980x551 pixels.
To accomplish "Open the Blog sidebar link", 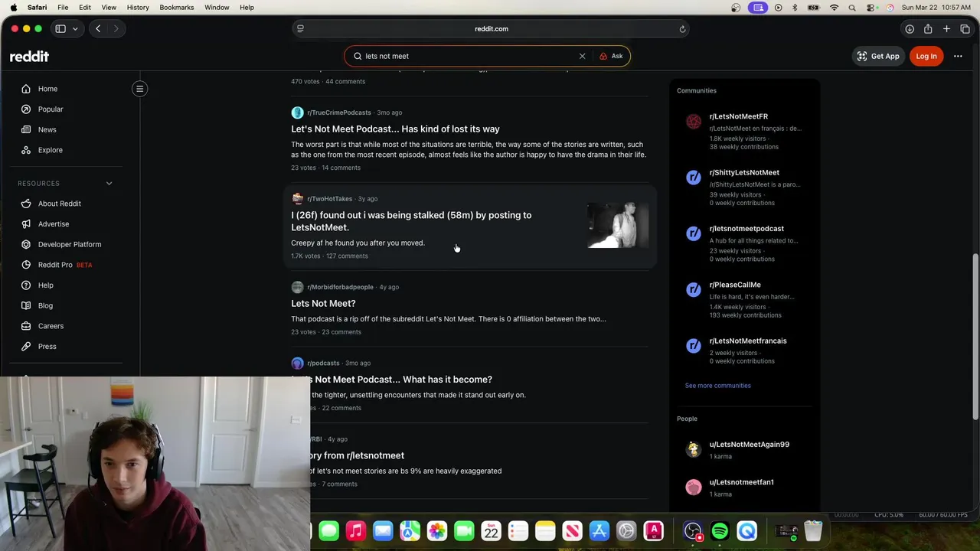I will 46,305.
